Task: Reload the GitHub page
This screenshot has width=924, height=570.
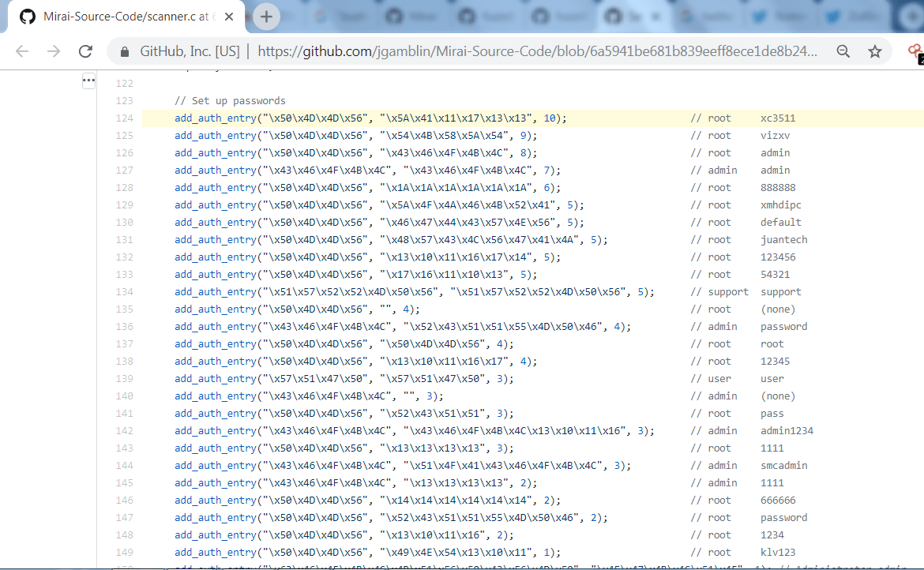Action: click(85, 51)
